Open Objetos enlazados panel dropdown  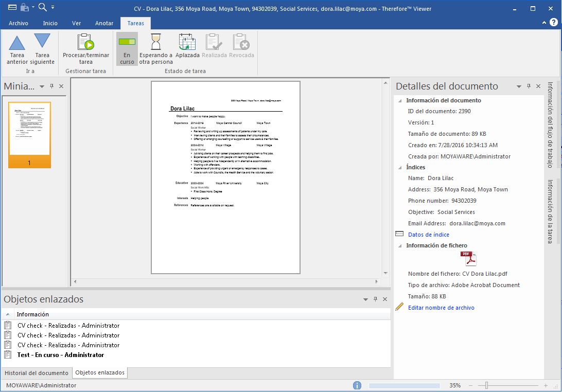pyautogui.click(x=365, y=299)
